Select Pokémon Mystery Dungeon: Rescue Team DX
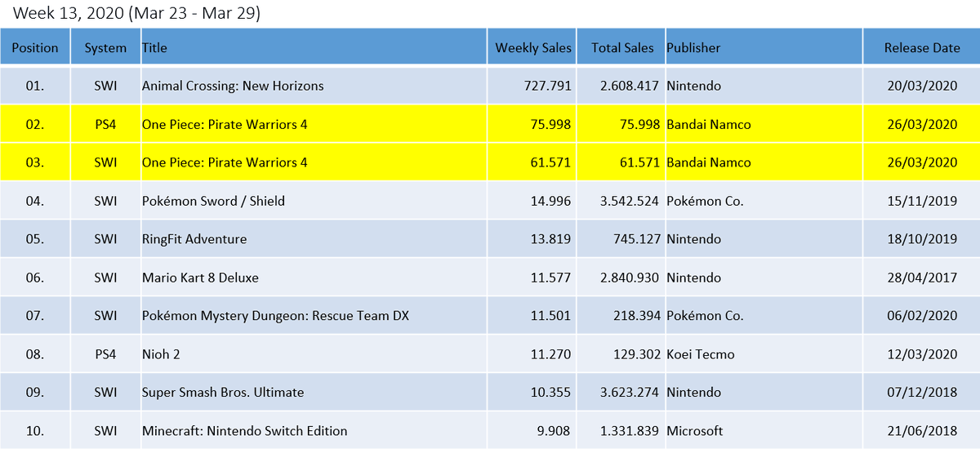 [275, 316]
